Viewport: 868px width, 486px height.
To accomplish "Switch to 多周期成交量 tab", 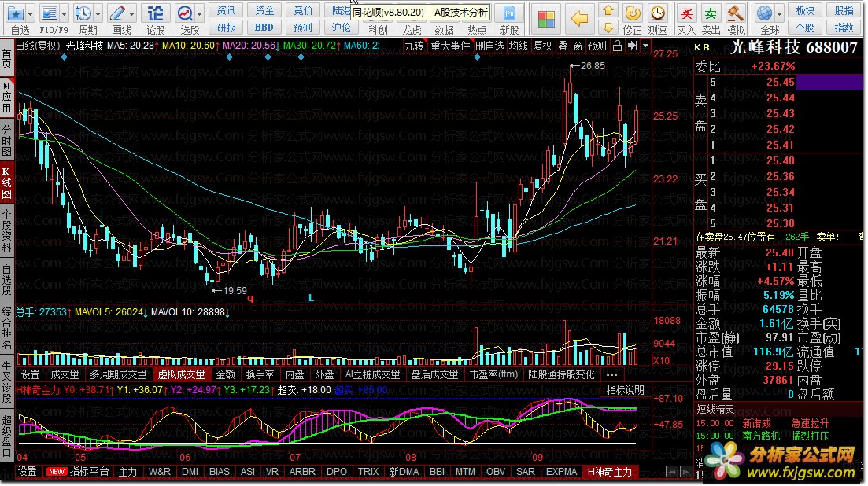I will coord(118,375).
